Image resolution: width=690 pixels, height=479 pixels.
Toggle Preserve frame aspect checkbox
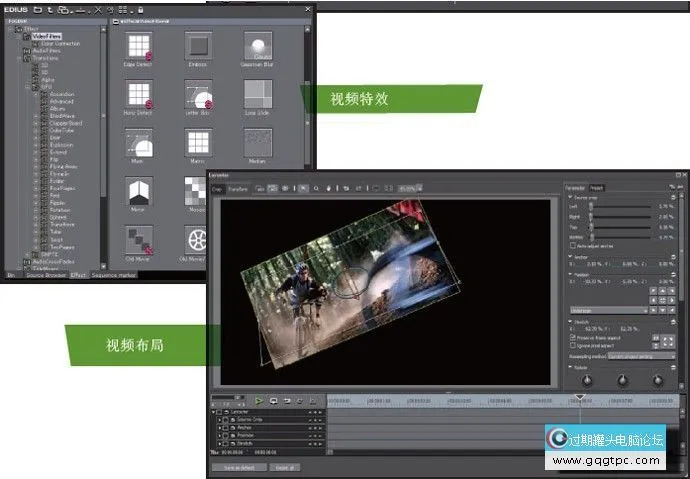click(572, 337)
